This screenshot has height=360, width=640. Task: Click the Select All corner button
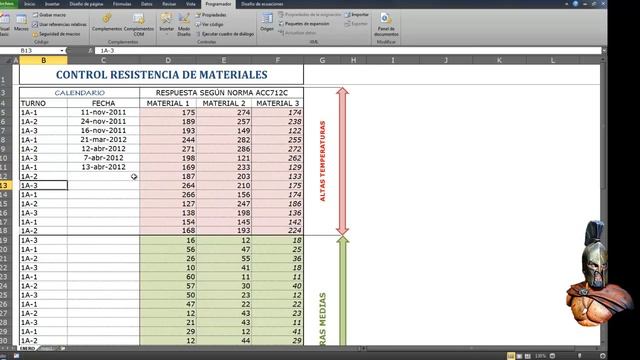(x=7, y=60)
